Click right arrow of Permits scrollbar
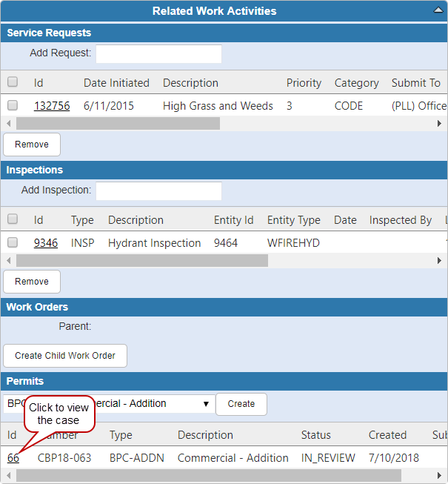 439,475
